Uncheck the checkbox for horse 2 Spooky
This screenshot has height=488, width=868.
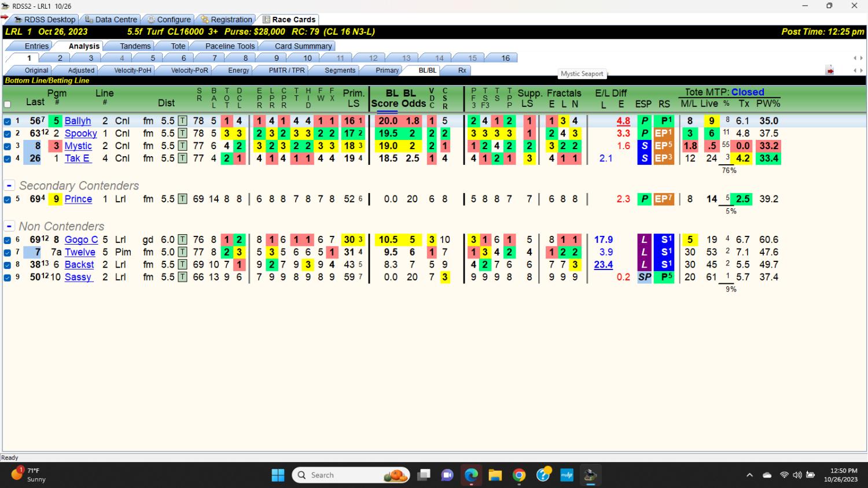pyautogui.click(x=8, y=134)
